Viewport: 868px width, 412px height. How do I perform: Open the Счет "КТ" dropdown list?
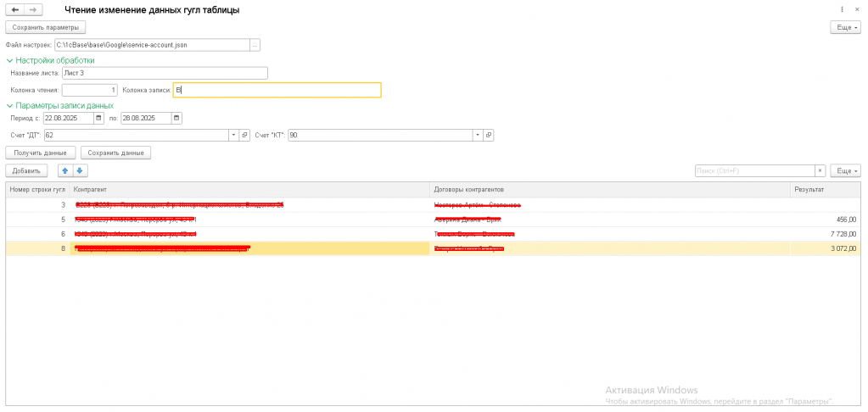click(478, 135)
